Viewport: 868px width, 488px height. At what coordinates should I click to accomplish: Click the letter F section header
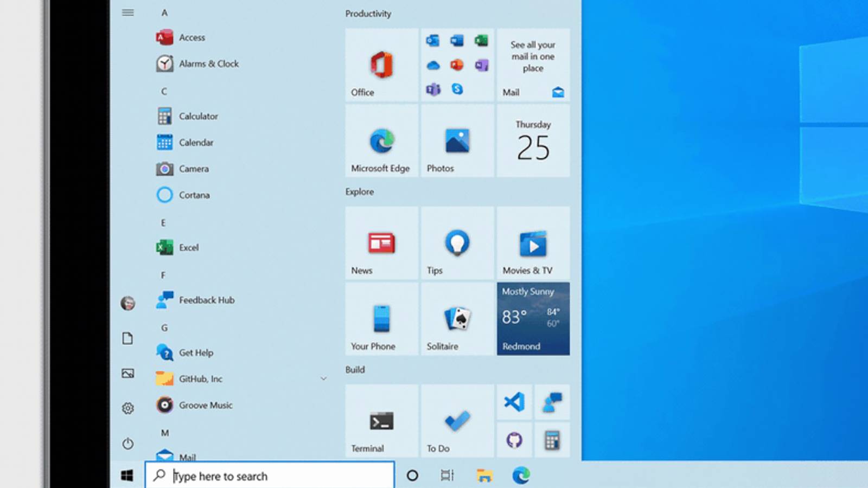(163, 275)
